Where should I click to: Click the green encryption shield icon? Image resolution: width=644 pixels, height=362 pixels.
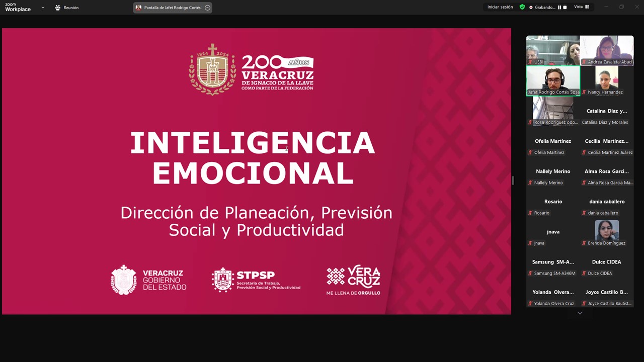tap(522, 7)
